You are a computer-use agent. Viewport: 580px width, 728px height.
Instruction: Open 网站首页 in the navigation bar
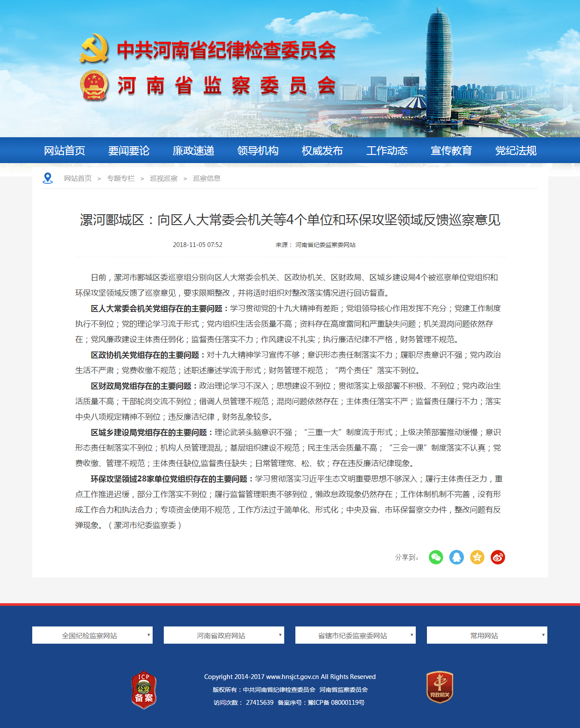click(x=64, y=151)
